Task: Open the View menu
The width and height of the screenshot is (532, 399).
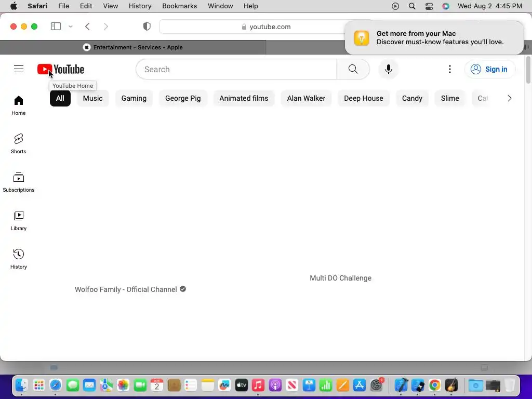Action: coord(110,6)
